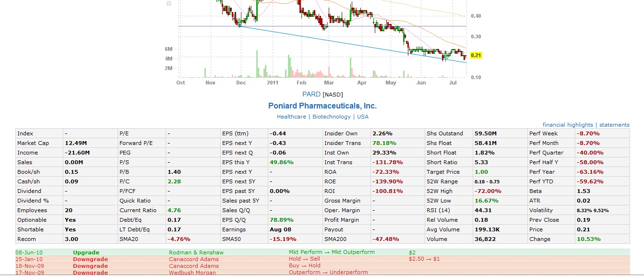The image size is (644, 276).
Task: Click the 52W Range value 0.18 - 0.75
Action: pyautogui.click(x=486, y=181)
